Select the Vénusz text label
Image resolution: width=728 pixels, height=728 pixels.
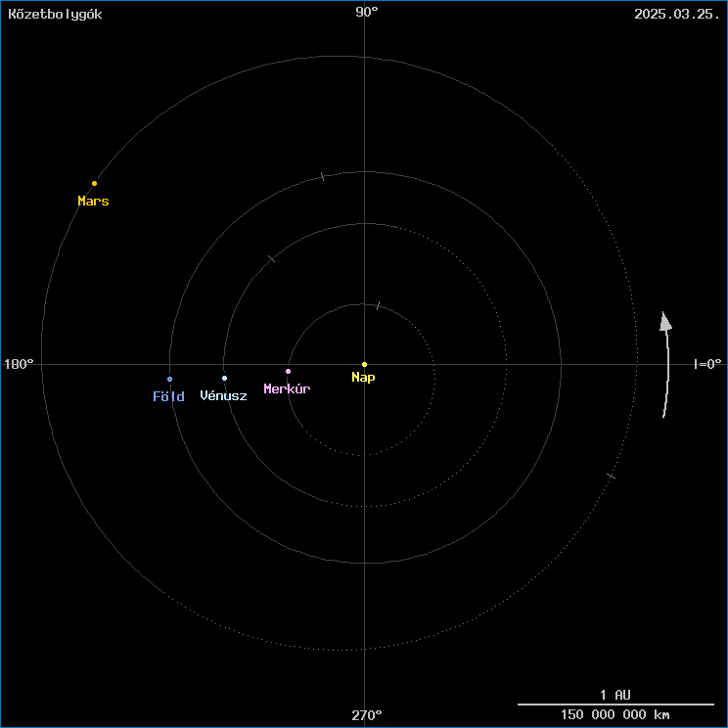click(x=223, y=396)
